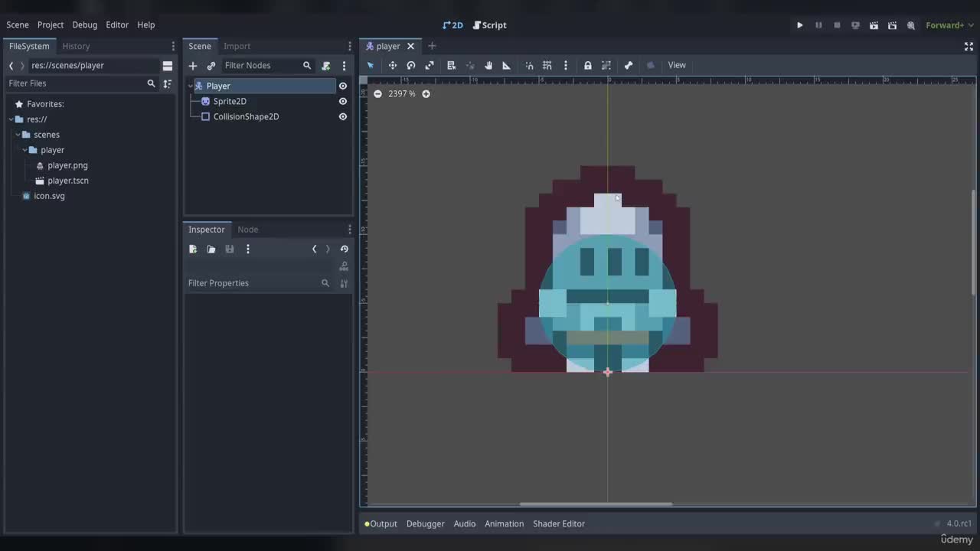This screenshot has height=551, width=980.
Task: Collapse the scenes folder in FileSystem
Action: point(18,135)
